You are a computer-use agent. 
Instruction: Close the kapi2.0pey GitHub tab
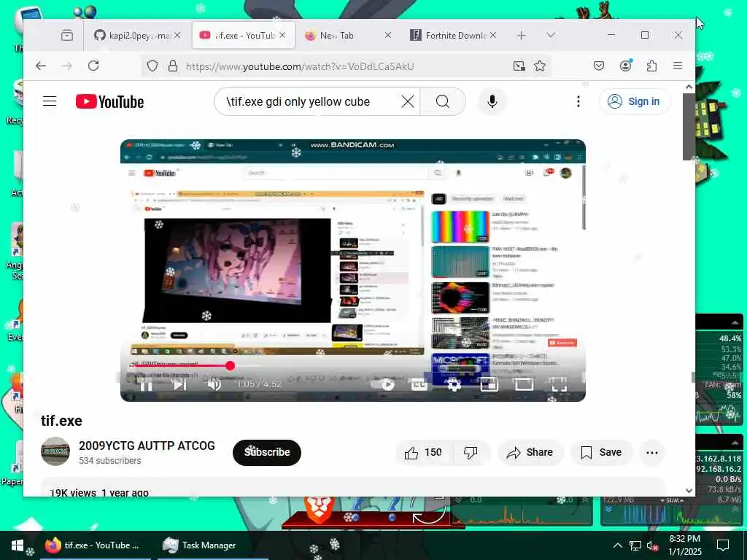[177, 35]
